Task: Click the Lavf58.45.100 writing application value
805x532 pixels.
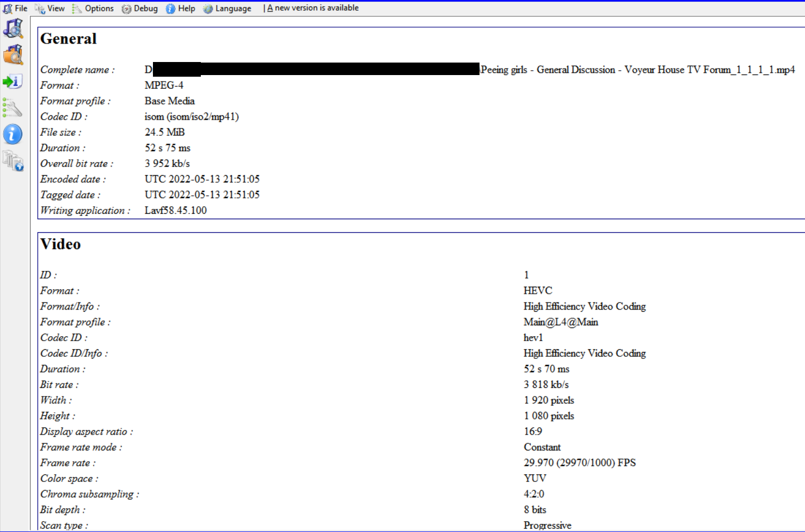Action: 175,211
